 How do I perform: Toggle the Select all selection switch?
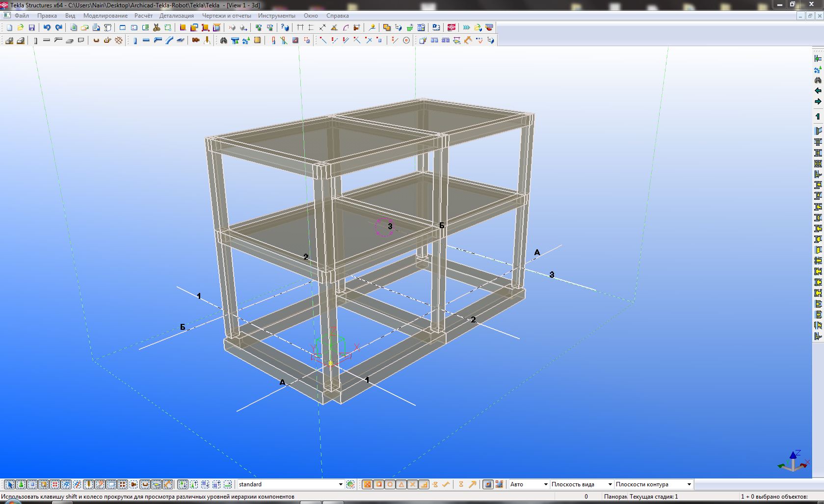point(9,484)
